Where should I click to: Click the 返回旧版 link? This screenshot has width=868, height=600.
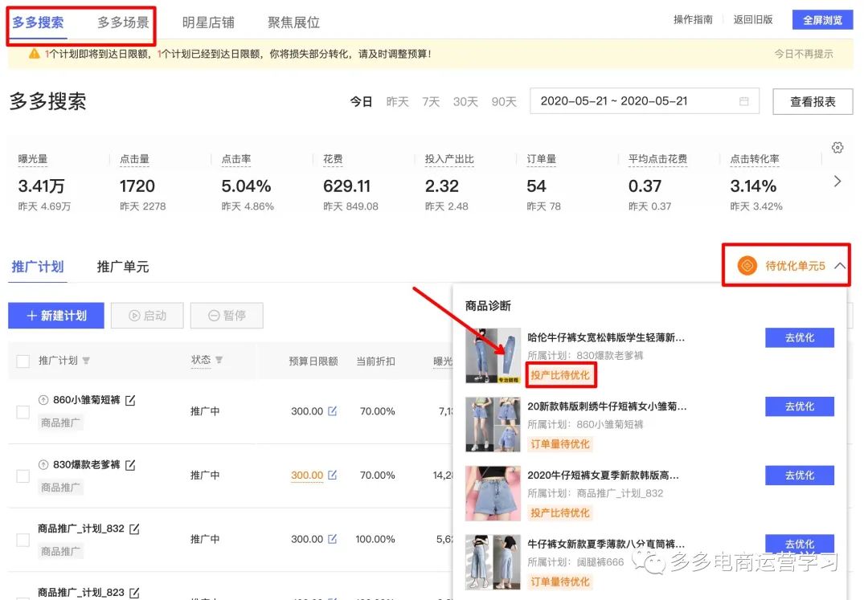(x=753, y=19)
